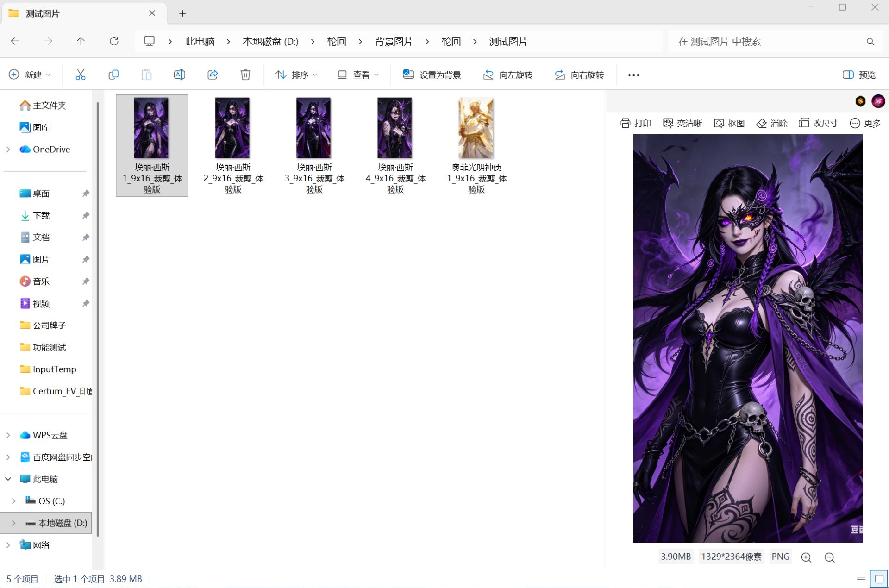Click the Rename icon in toolbar

[179, 75]
